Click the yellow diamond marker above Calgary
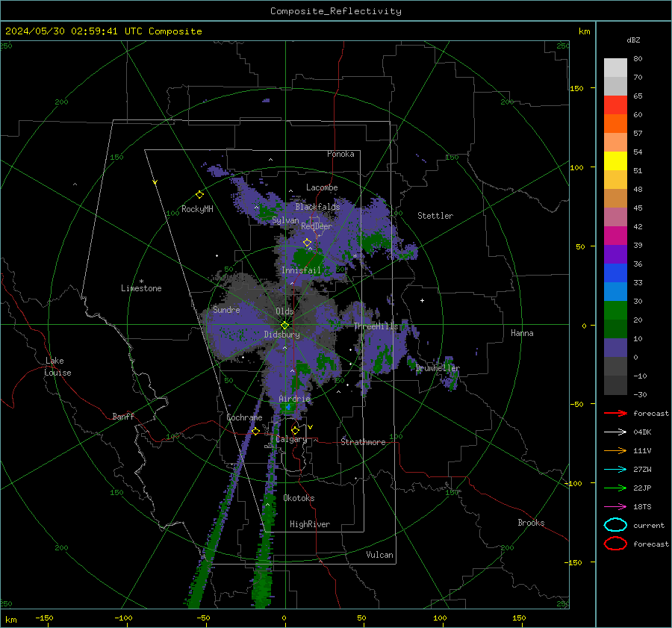 [295, 430]
